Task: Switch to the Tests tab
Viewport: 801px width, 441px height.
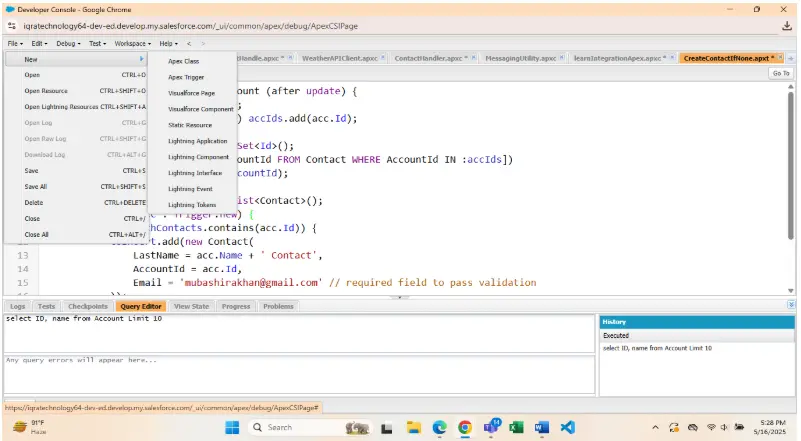Action: [46, 306]
